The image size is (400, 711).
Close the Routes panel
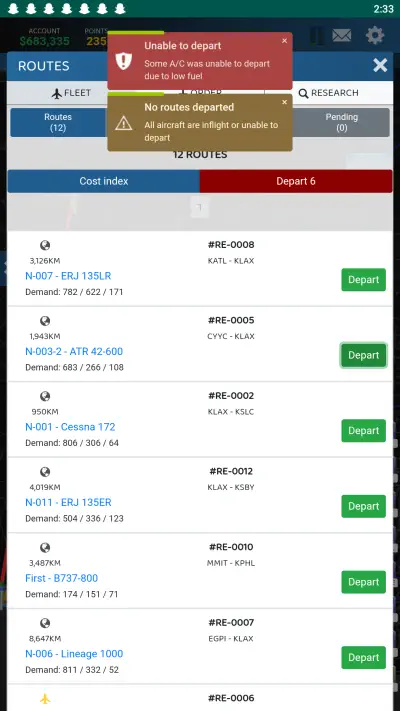click(x=380, y=65)
